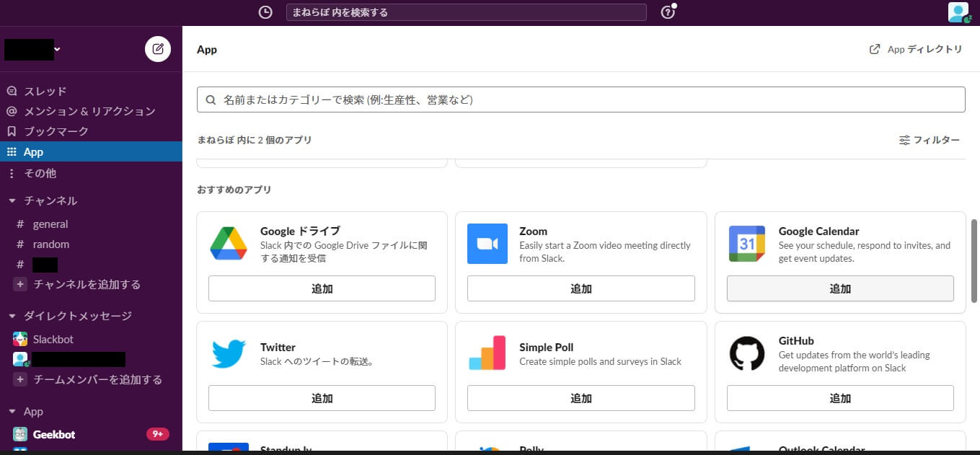Viewport: 980px width, 455px height.
Task: Click the Twitter bird logo
Action: click(229, 353)
